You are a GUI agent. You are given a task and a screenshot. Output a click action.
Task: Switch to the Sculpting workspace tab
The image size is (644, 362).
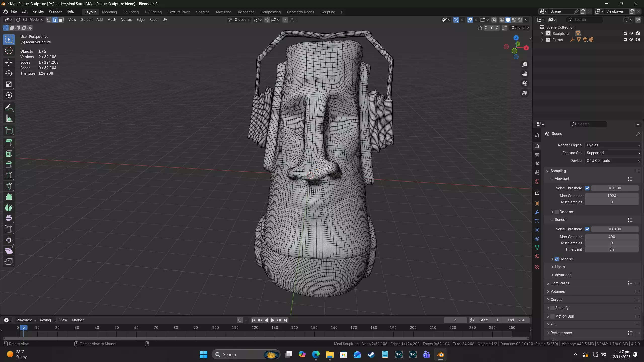pos(131,12)
